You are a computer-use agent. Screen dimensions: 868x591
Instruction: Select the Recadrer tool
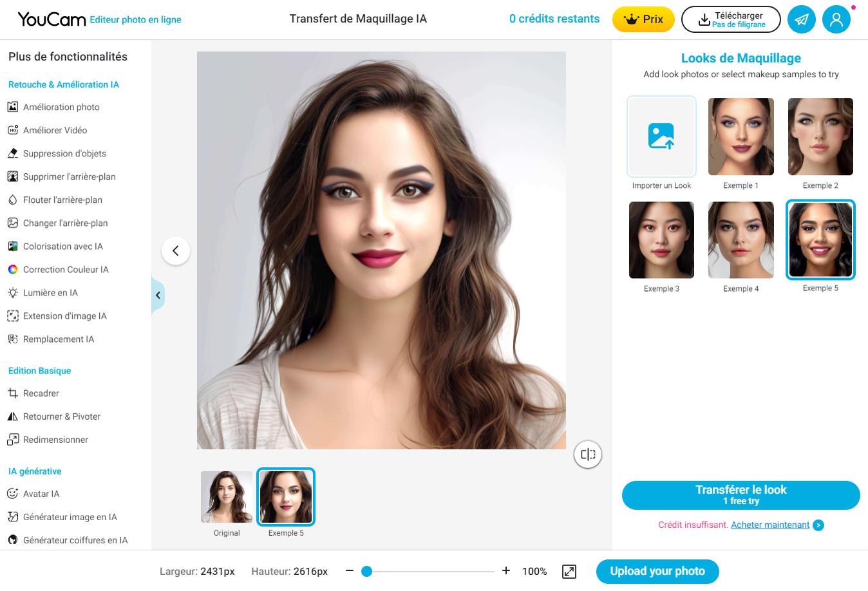click(41, 393)
